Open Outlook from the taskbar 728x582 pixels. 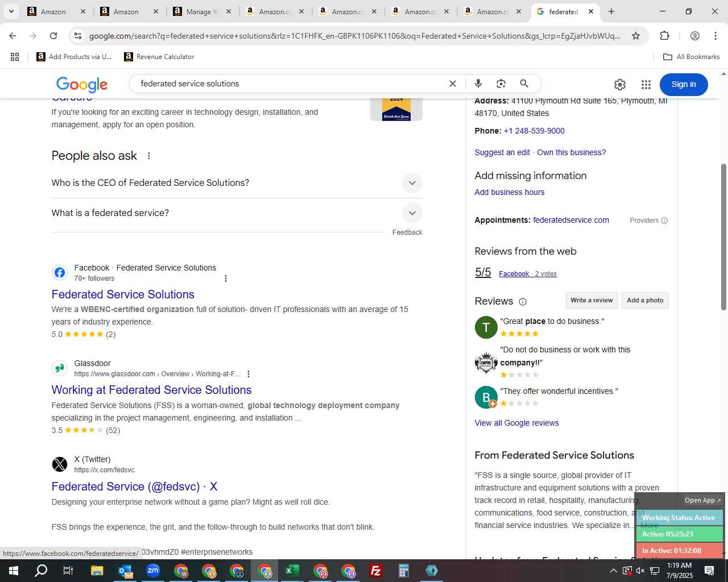click(x=125, y=571)
